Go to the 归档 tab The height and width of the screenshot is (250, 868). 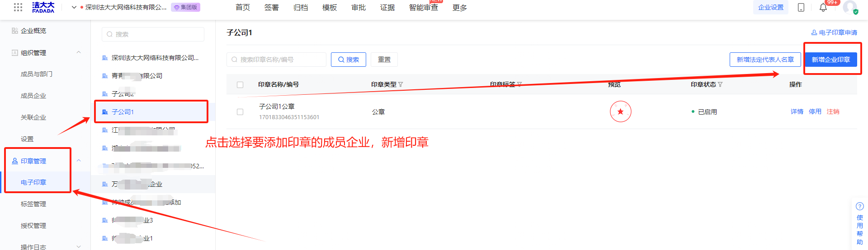coord(301,8)
